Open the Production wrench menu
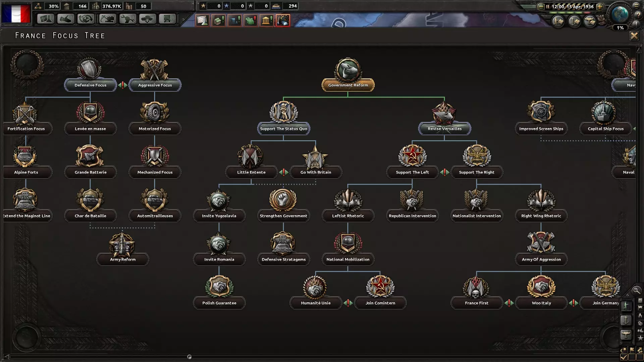 127,19
